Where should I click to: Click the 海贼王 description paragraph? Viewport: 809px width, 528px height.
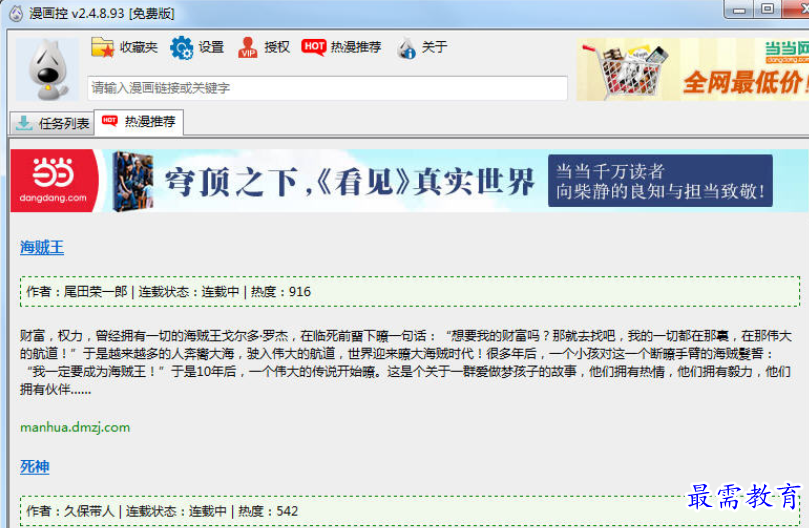click(406, 362)
